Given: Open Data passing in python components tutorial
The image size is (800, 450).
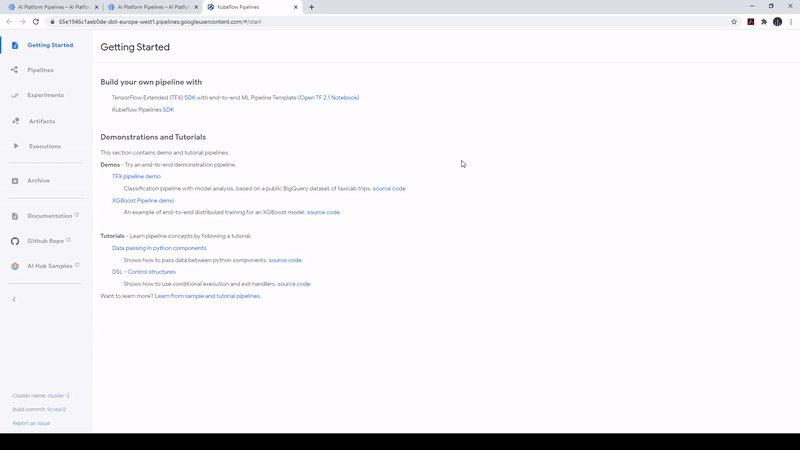Looking at the screenshot, I should 159,248.
